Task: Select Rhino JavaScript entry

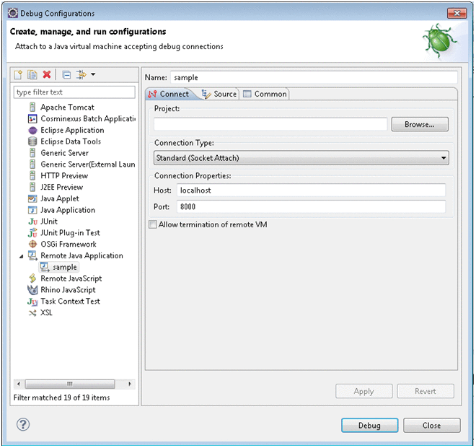Action: pos(68,290)
